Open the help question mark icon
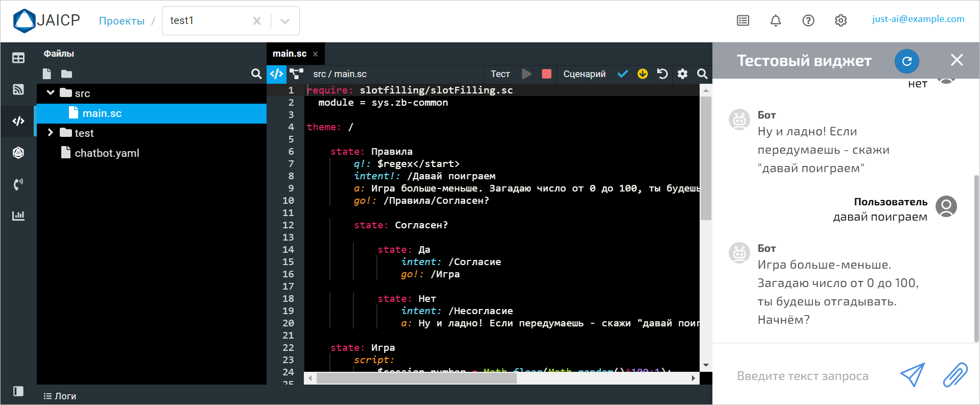Viewport: 980px width, 405px height. [808, 20]
